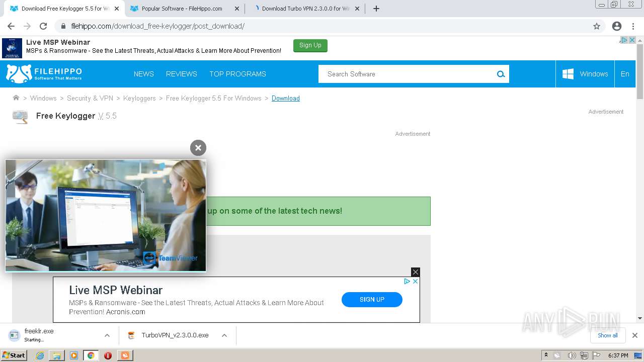Click blue SIGN UP button in bottom ad
The height and width of the screenshot is (362, 644).
coord(372,300)
